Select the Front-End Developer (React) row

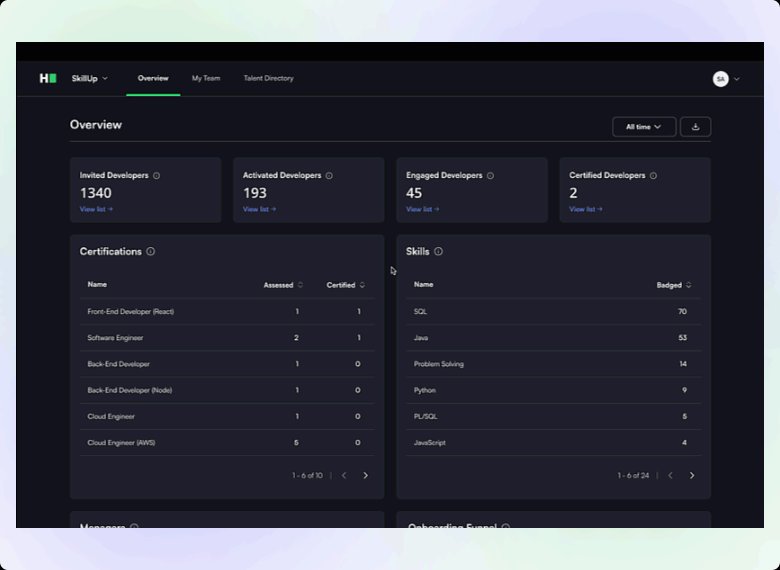pyautogui.click(x=227, y=311)
